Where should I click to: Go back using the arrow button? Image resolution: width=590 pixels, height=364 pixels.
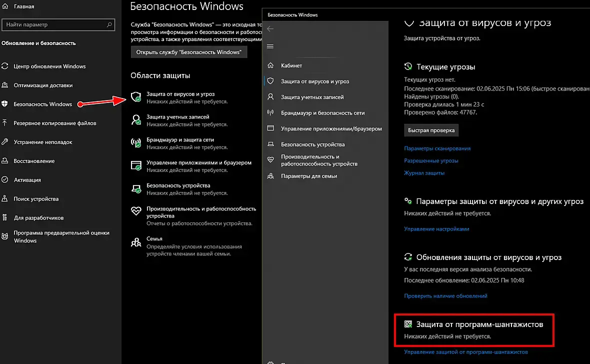pos(270,29)
